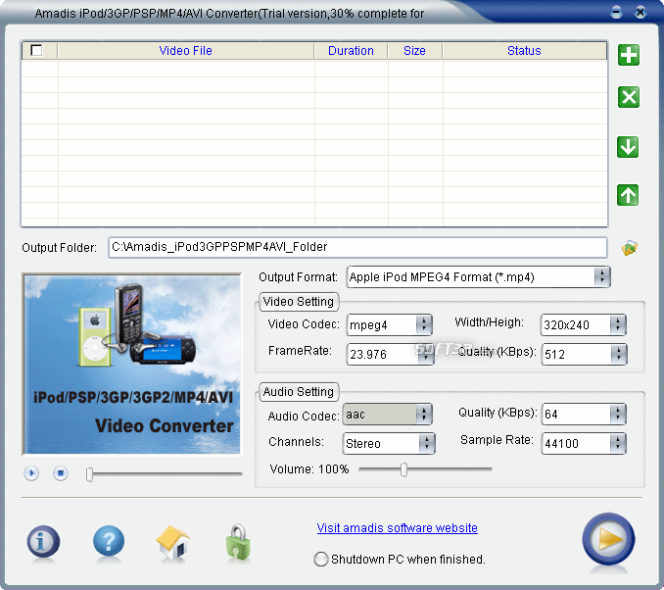Visit amadis software website link

click(x=397, y=528)
